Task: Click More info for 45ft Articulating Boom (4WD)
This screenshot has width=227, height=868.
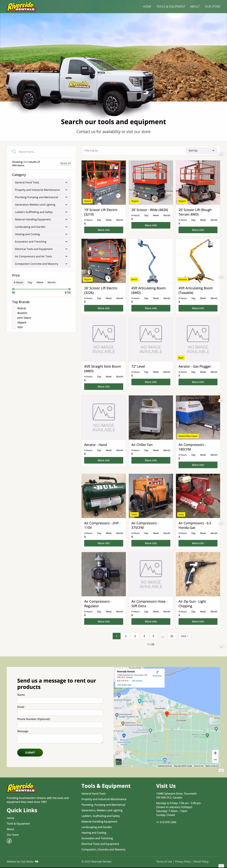Action: [151, 308]
